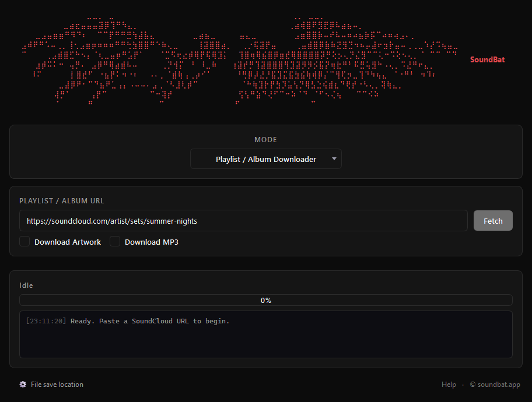Click the [23:11:20] log timestamp

point(46,321)
